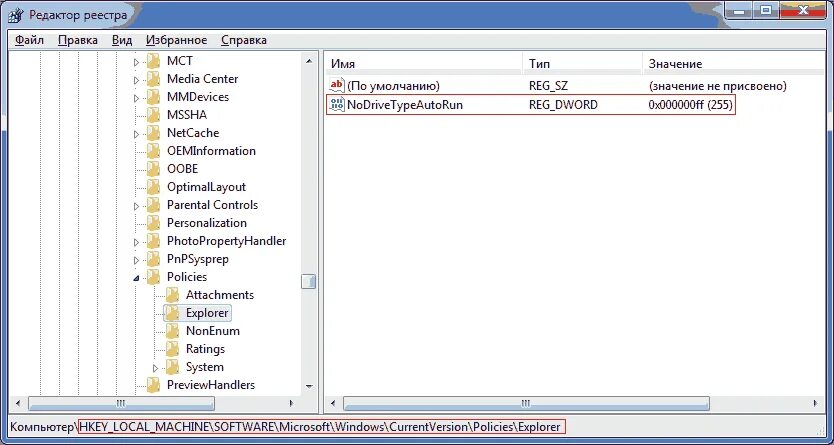Click the OEMInformation folder icon

(x=153, y=151)
